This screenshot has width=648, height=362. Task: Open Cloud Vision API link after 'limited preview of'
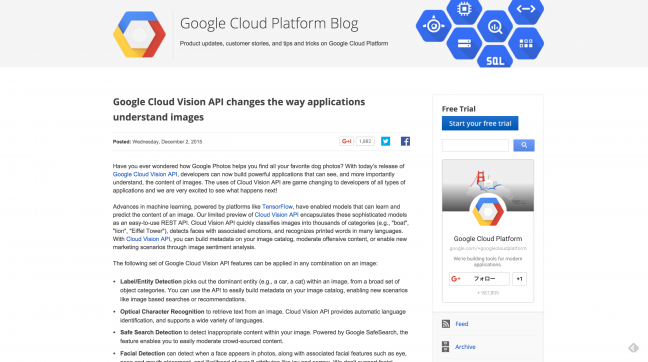(x=276, y=215)
